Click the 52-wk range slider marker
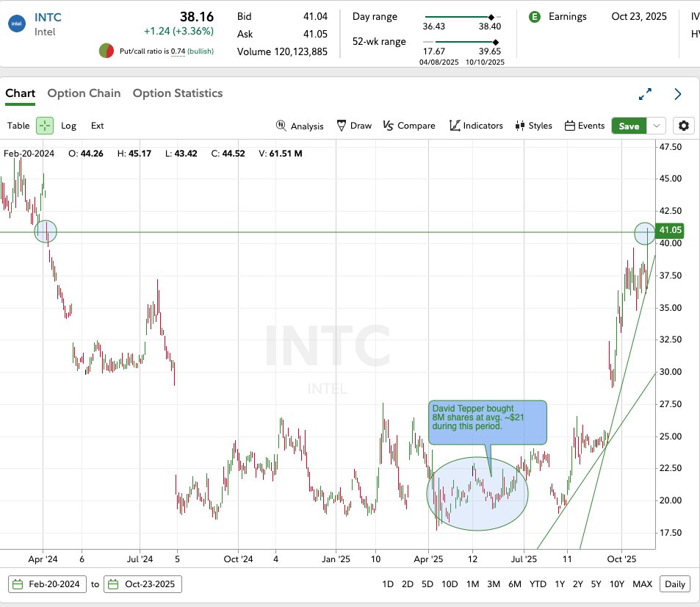The height and width of the screenshot is (607, 700). [x=496, y=42]
